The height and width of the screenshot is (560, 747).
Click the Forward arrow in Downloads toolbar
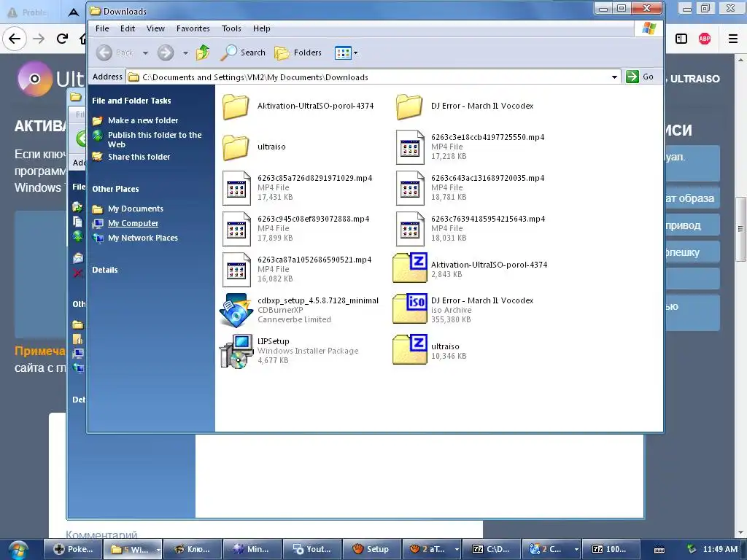166,52
